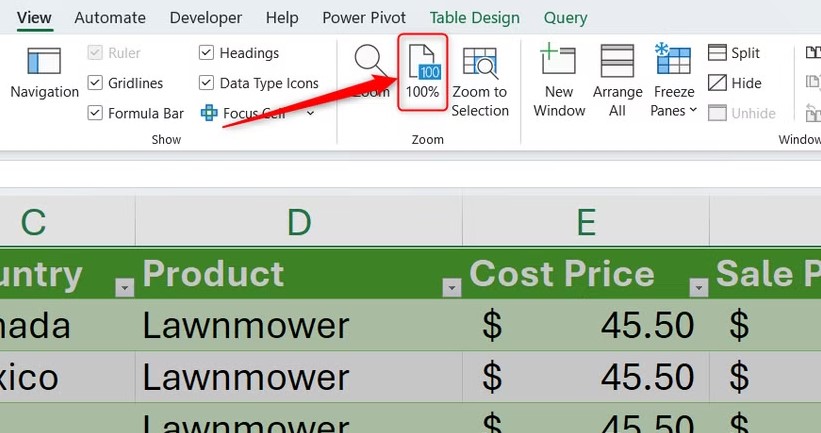Reset zoom with the 100% button

[423, 72]
